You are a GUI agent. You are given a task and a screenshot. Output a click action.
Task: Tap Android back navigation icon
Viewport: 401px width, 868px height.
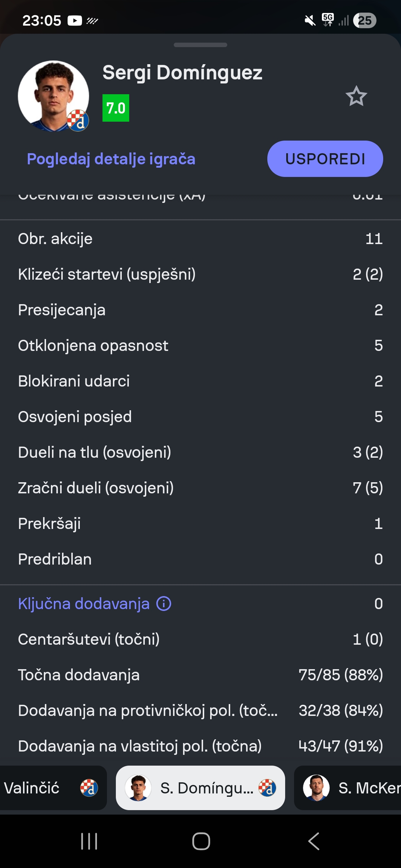(314, 841)
